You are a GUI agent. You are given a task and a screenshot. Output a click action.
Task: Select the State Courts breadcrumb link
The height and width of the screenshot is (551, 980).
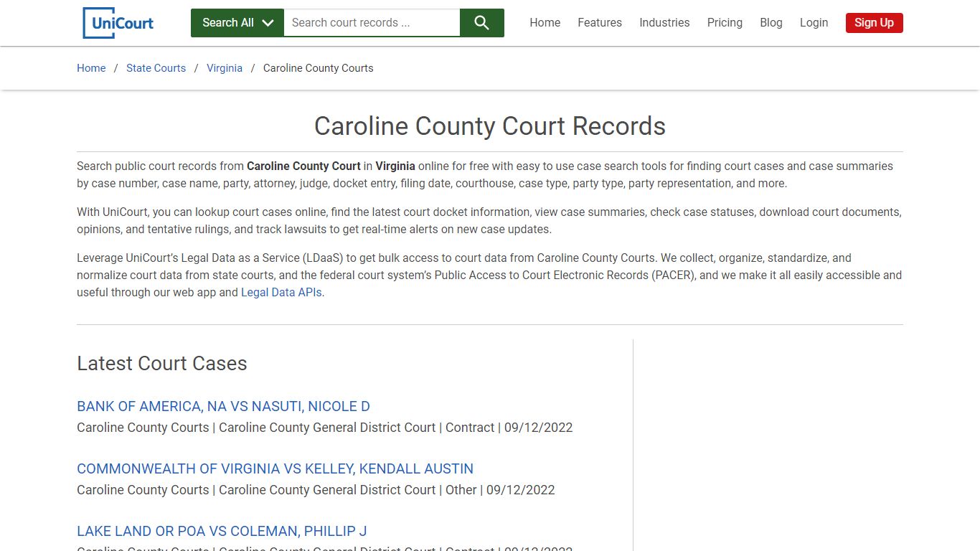point(156,68)
